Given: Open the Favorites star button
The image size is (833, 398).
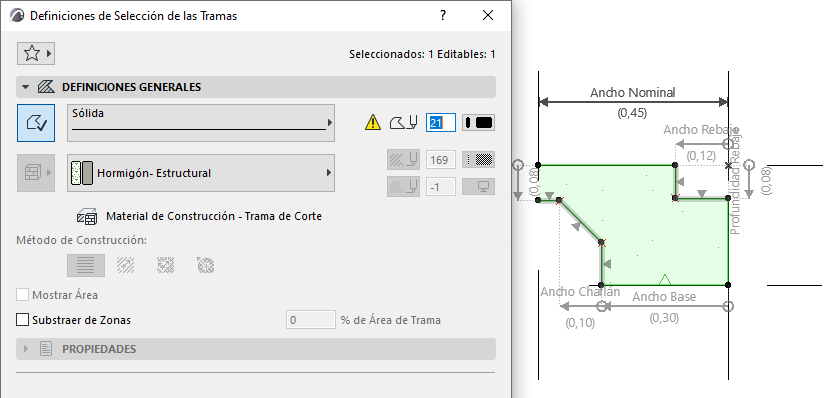Looking at the screenshot, I should pyautogui.click(x=36, y=53).
